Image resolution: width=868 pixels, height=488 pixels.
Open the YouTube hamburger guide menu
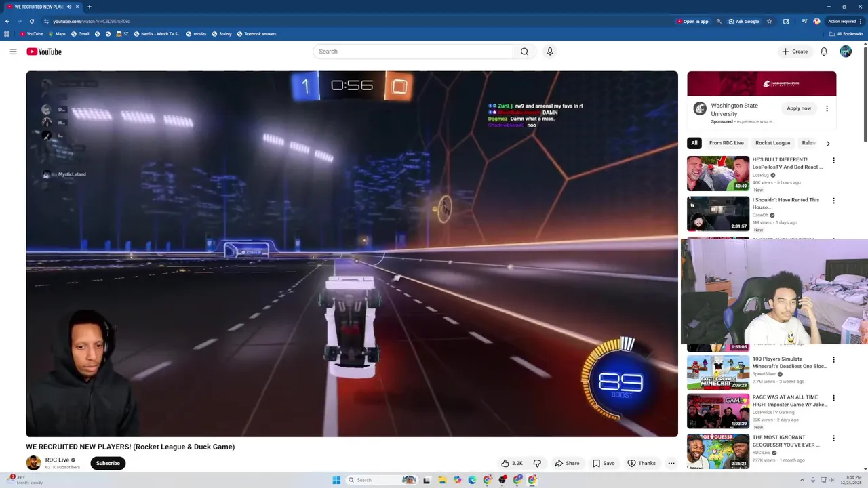[x=13, y=52]
